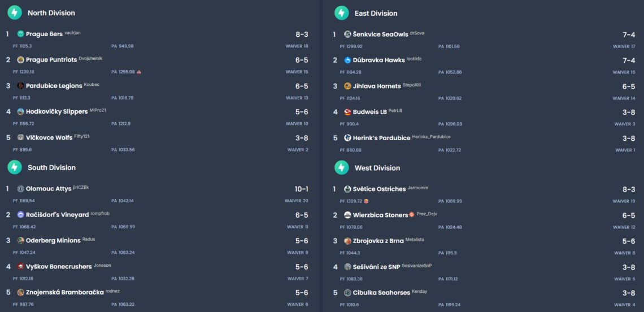
Task: Click username drSova next to SeaOwls
Action: 417,33
